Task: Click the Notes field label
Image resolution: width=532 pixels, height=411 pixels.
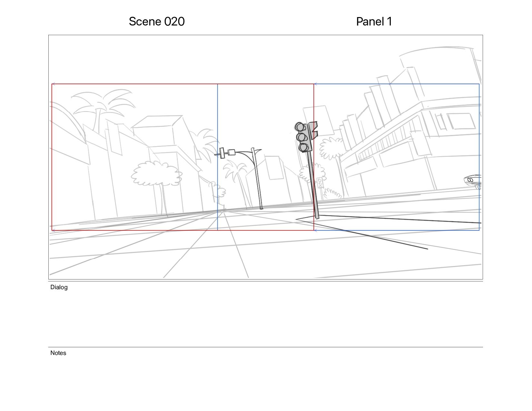Action: (x=58, y=353)
